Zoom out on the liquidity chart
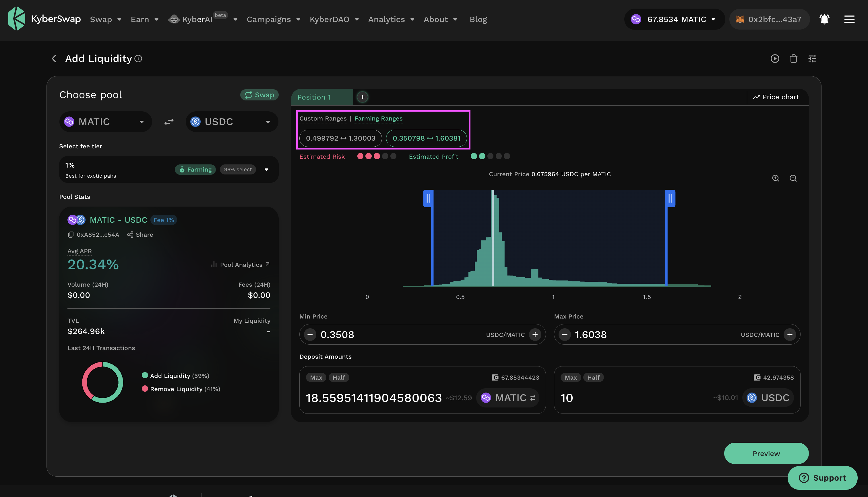 [793, 178]
